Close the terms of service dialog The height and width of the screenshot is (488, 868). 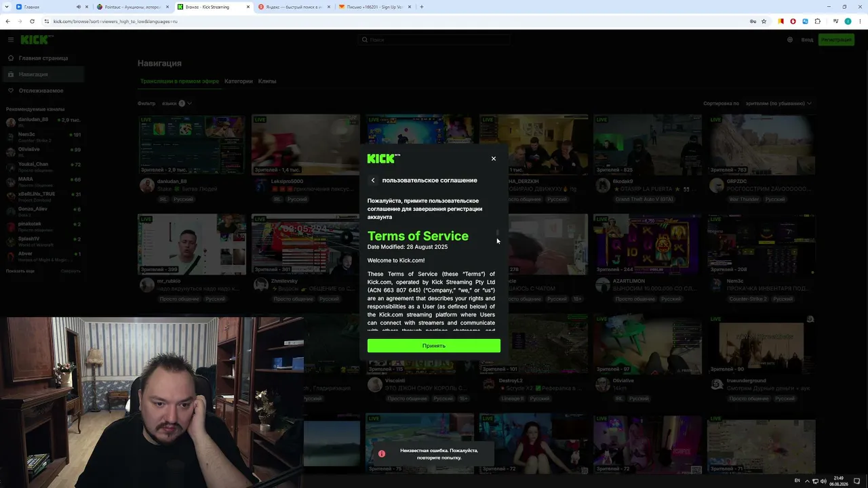[x=494, y=159]
